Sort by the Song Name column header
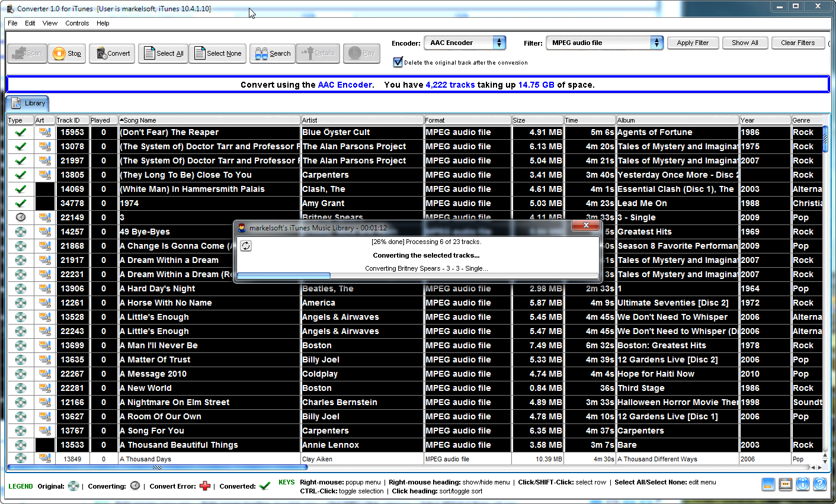This screenshot has width=836, height=504. [210, 120]
